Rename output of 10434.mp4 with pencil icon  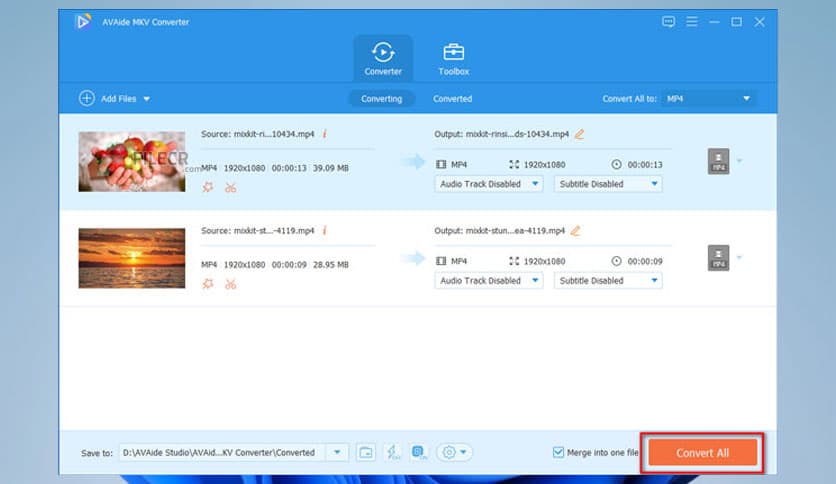coord(579,134)
